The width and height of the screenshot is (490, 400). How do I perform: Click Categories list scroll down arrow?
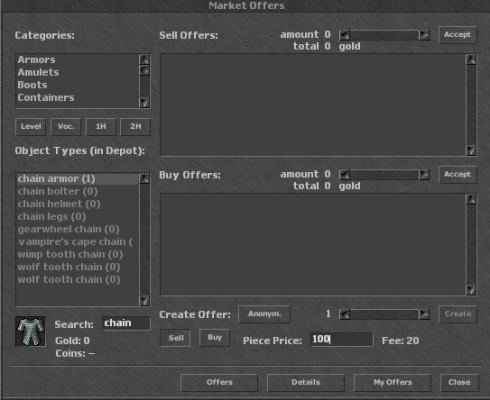click(144, 102)
